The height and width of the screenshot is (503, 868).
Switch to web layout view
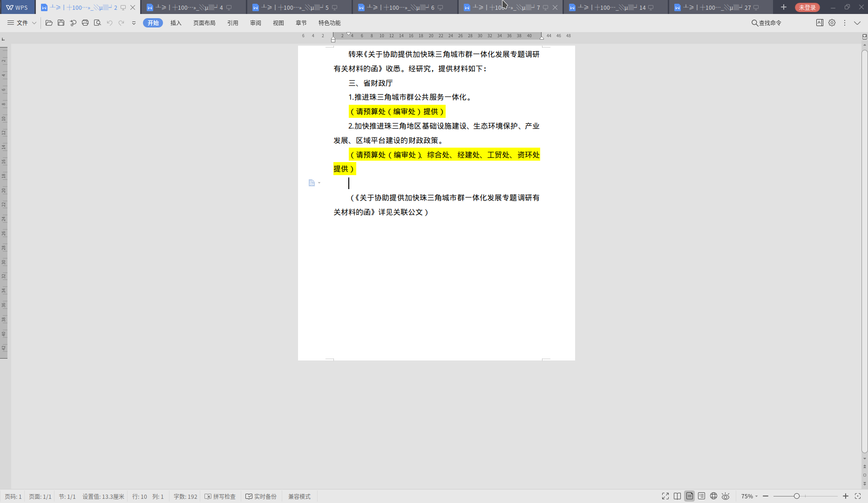[713, 496]
